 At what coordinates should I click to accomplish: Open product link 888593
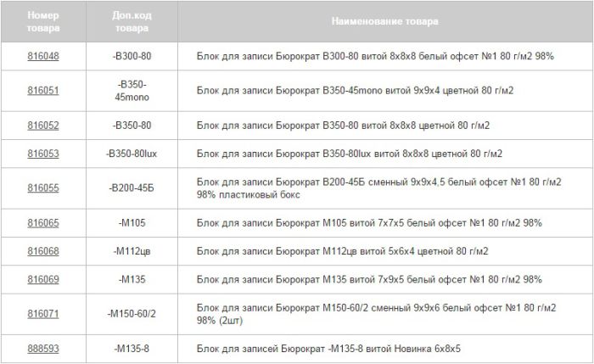[x=43, y=349]
